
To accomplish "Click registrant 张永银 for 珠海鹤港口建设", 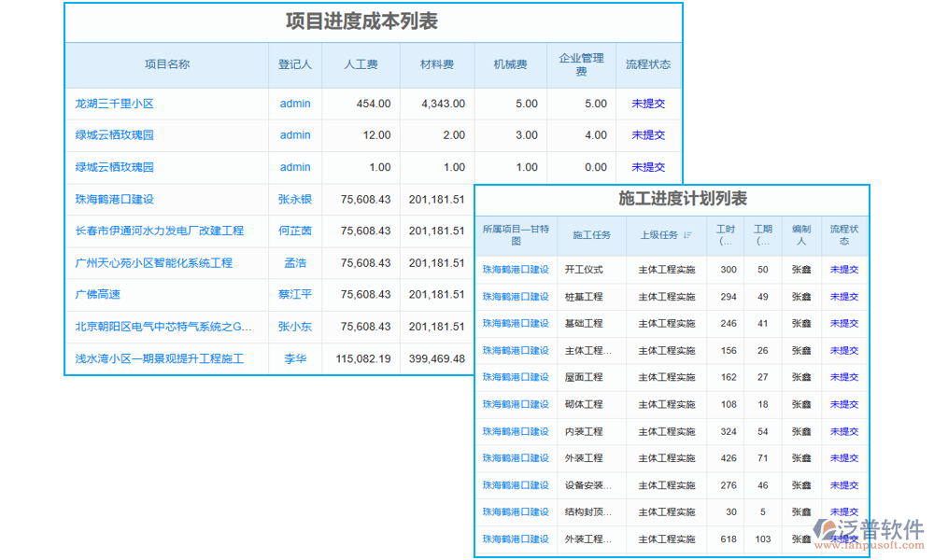I will pyautogui.click(x=294, y=199).
